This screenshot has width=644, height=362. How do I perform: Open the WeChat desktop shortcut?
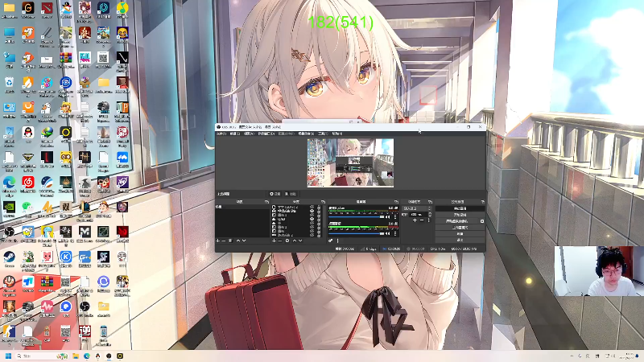coord(28,208)
